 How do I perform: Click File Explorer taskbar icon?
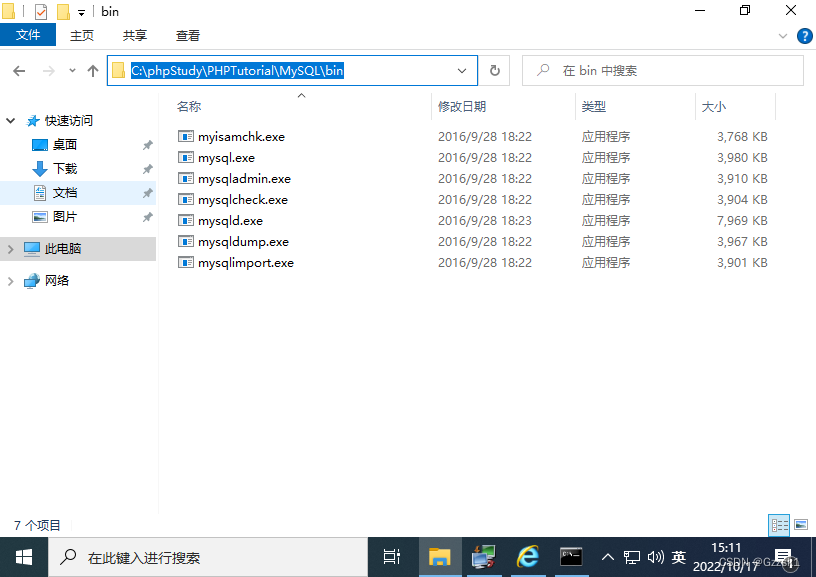coord(439,557)
